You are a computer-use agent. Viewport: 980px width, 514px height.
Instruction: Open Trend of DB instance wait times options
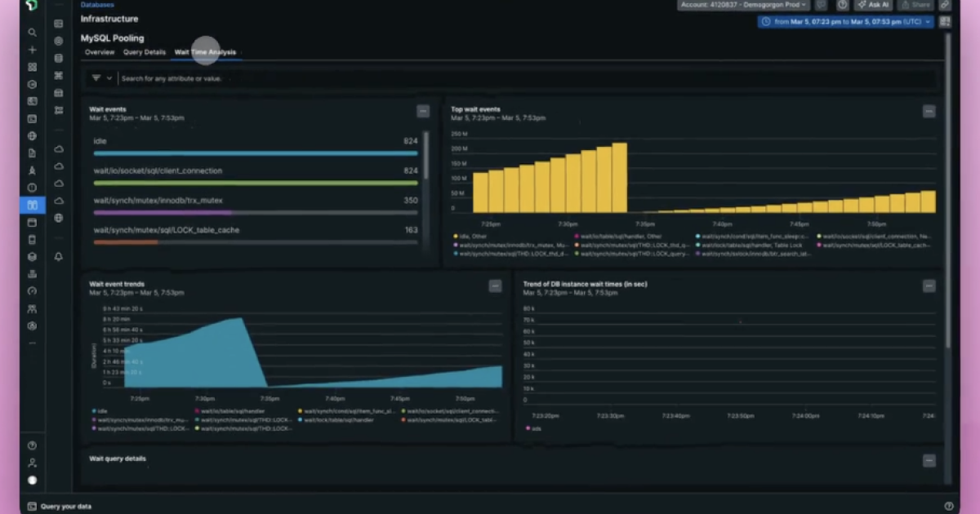point(929,286)
